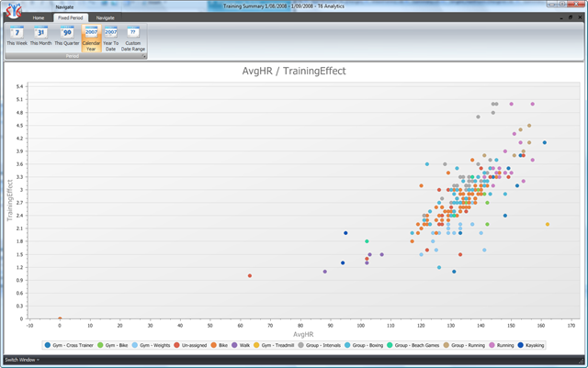Click the orange data point at the origin

pos(60,318)
